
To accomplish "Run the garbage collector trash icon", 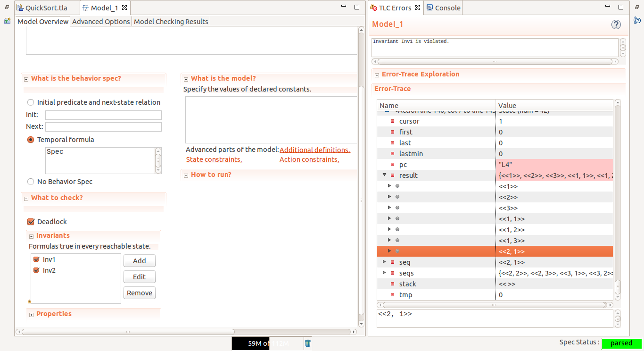I will coord(308,343).
